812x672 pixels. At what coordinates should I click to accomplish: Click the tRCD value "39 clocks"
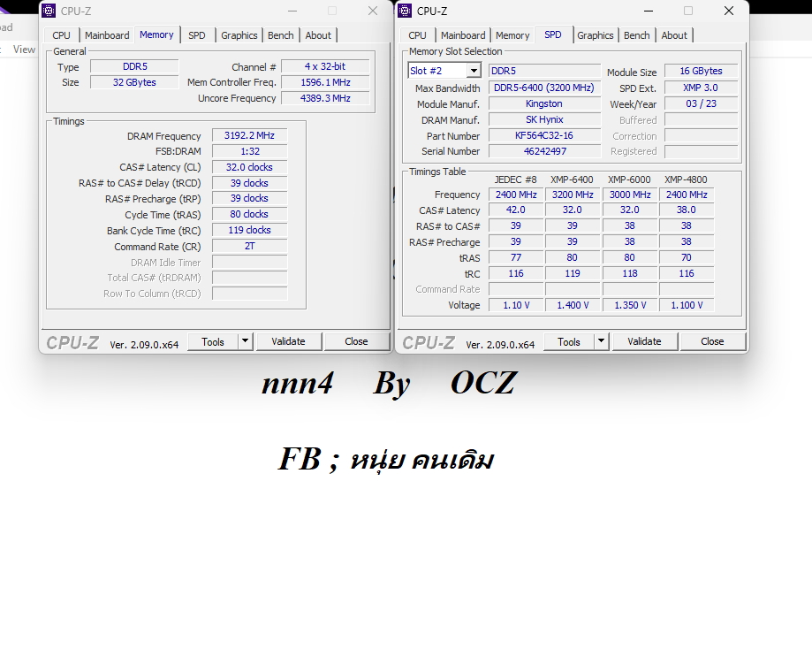coord(249,183)
